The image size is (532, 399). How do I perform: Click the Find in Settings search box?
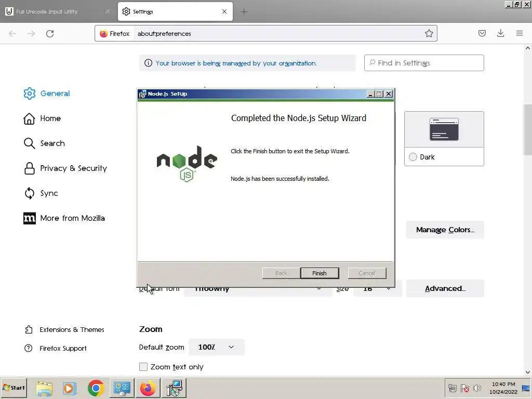point(424,63)
